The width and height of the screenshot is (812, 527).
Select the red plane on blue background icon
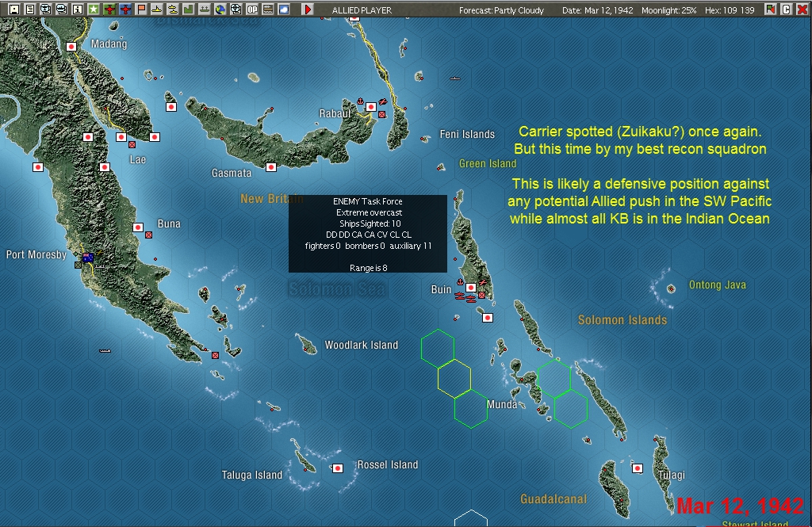click(x=125, y=10)
